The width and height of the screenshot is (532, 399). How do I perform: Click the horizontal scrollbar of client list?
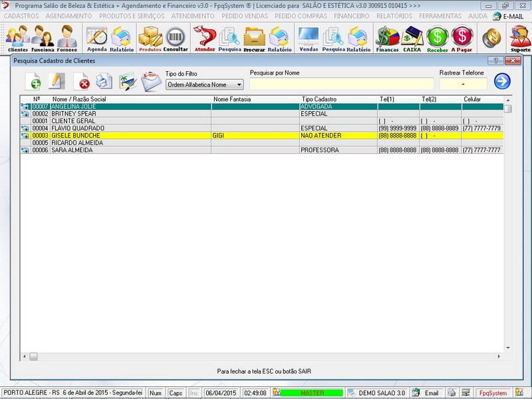266,356
